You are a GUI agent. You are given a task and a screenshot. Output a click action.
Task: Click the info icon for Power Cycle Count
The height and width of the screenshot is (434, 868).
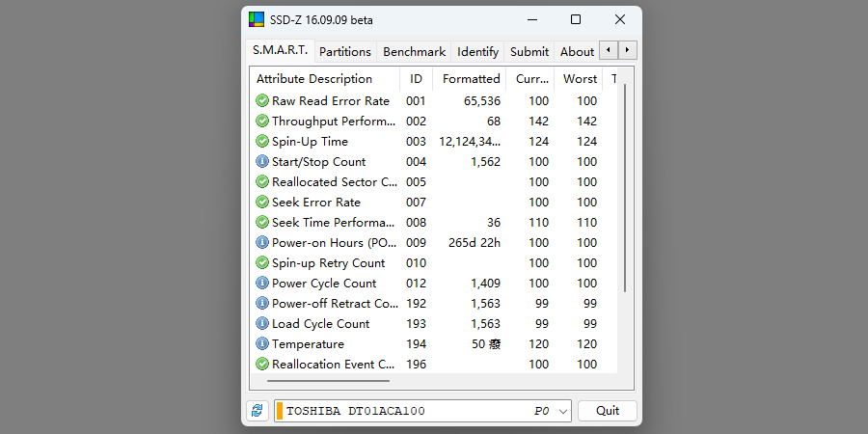[262, 284]
